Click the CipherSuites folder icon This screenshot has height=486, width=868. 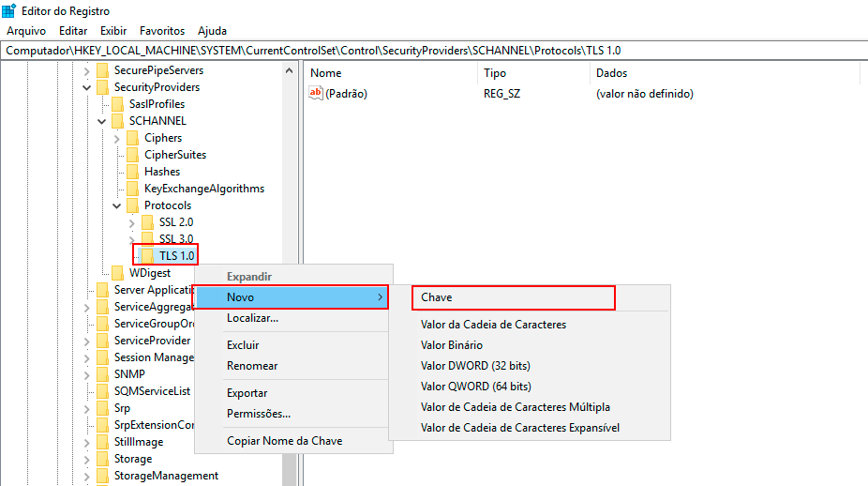coord(133,155)
